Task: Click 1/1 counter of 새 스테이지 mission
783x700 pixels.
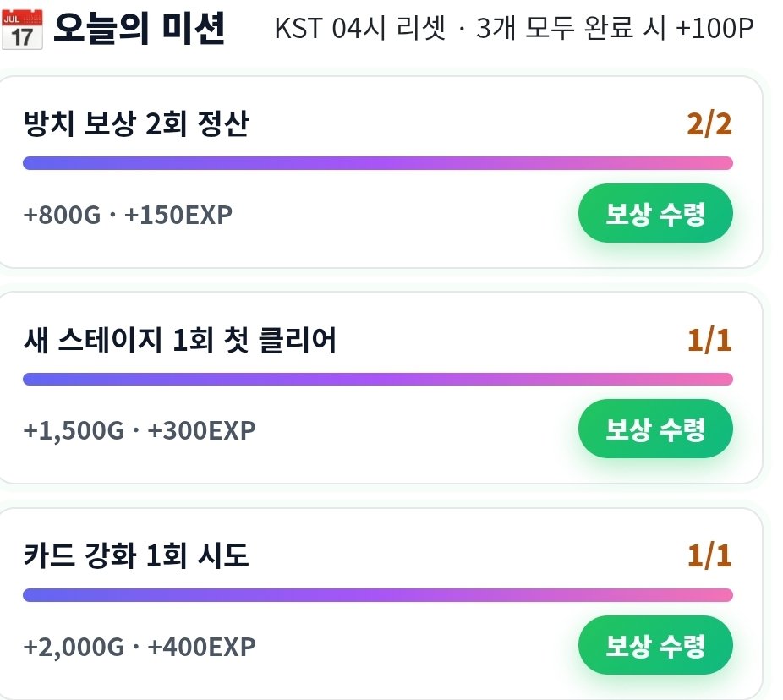Action: pyautogui.click(x=709, y=341)
